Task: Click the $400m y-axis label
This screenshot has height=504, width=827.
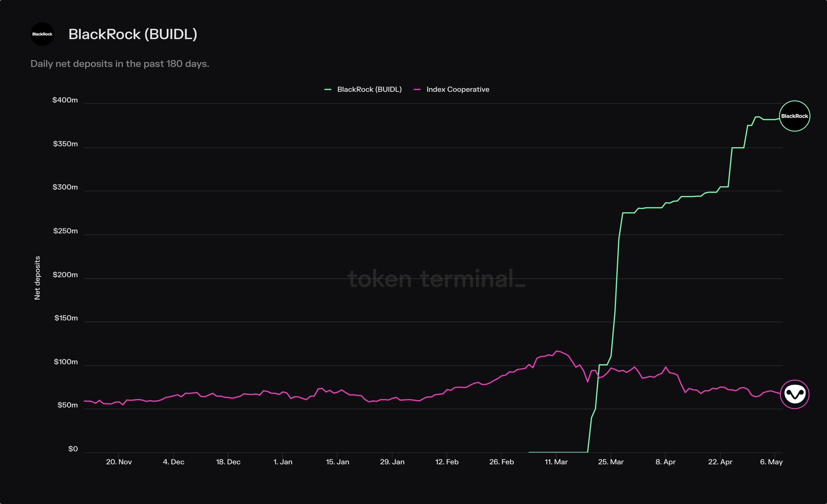Action: click(65, 100)
